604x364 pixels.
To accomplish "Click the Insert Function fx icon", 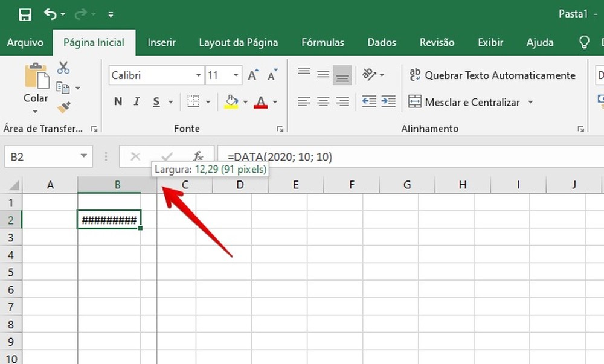I will tap(198, 156).
